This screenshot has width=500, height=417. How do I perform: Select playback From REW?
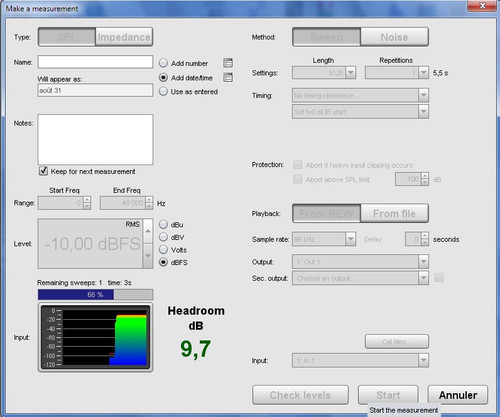pyautogui.click(x=326, y=213)
